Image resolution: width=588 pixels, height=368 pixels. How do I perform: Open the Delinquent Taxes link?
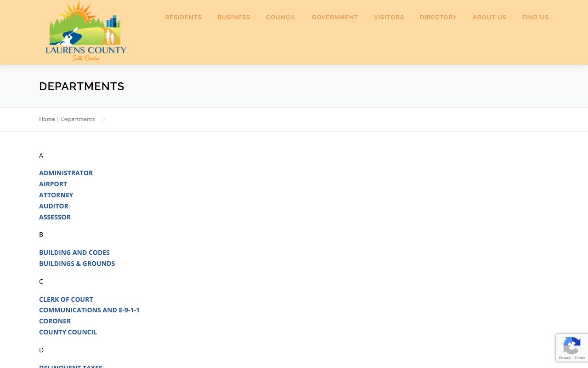71,366
